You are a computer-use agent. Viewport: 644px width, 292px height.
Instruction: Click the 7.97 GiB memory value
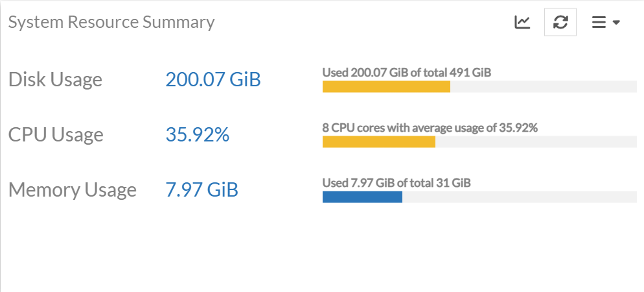202,190
